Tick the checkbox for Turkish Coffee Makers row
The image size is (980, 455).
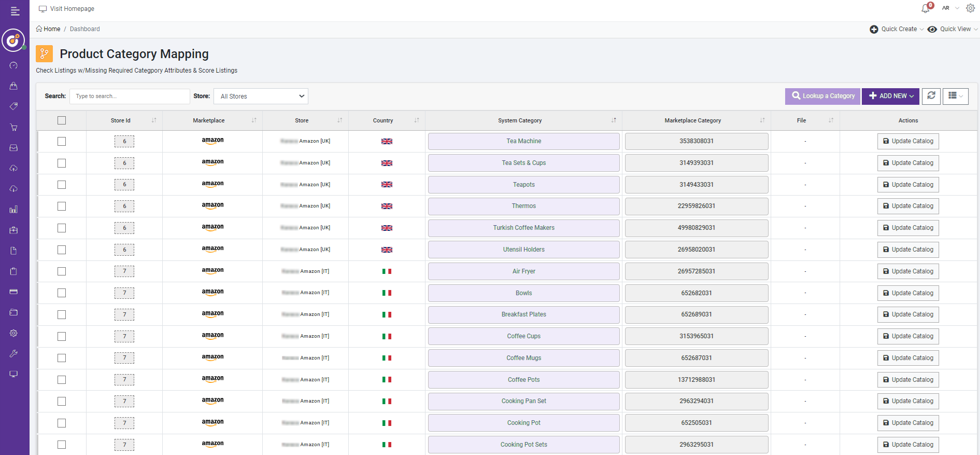(62, 228)
